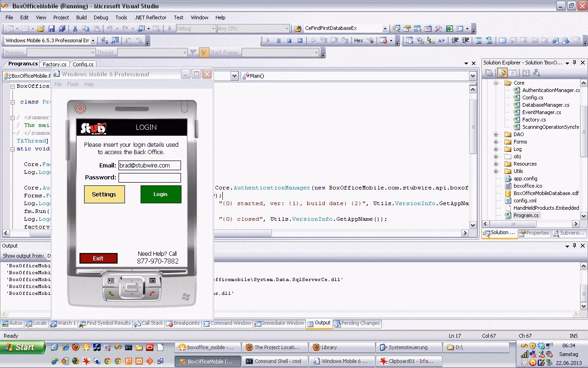Collapse the Core folder in Solution Explorer
The width and height of the screenshot is (588, 368).
coord(496,83)
